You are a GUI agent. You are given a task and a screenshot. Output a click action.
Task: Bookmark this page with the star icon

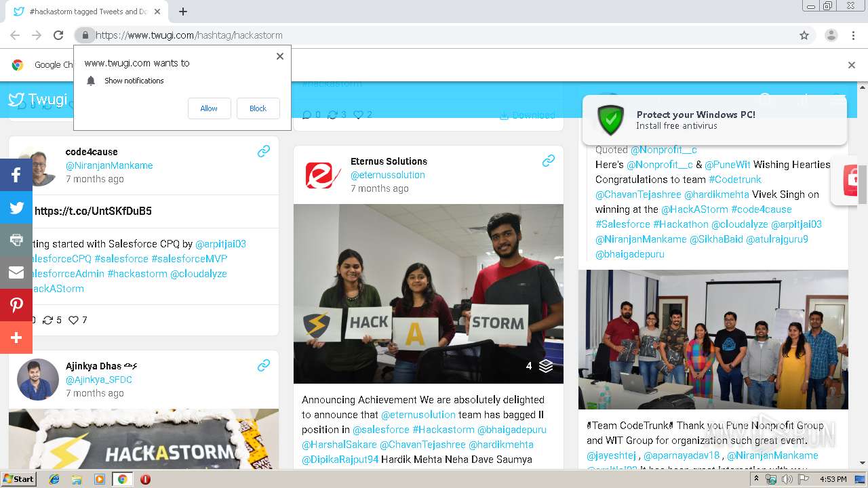coord(804,35)
